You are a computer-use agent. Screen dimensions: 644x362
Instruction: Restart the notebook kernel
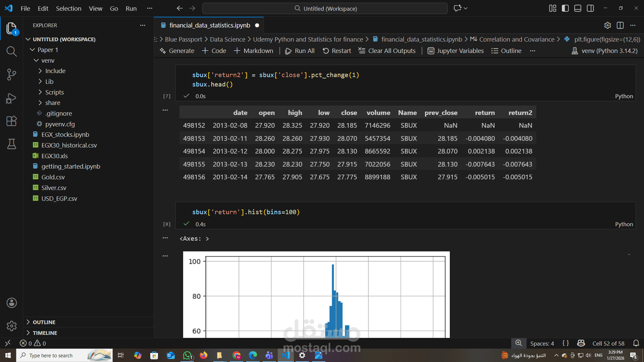click(x=337, y=51)
